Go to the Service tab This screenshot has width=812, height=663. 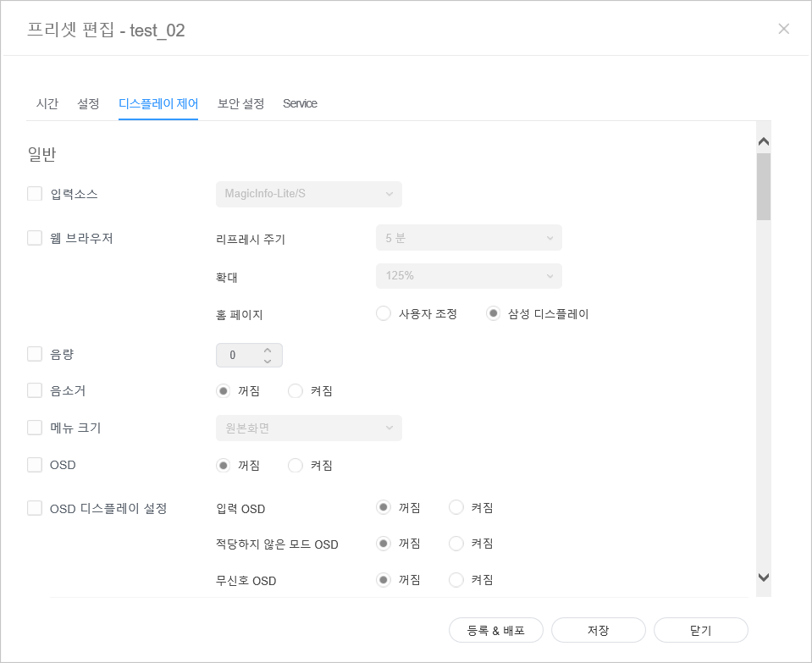pyautogui.click(x=300, y=103)
